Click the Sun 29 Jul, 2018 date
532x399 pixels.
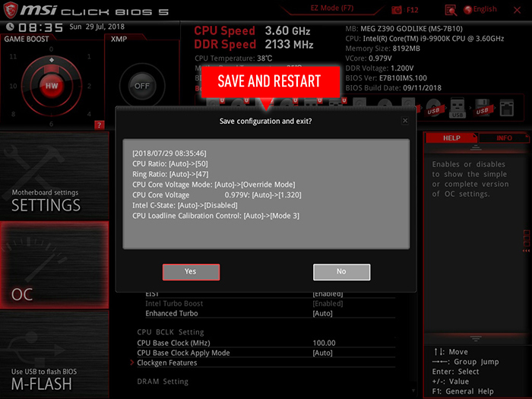click(x=97, y=27)
